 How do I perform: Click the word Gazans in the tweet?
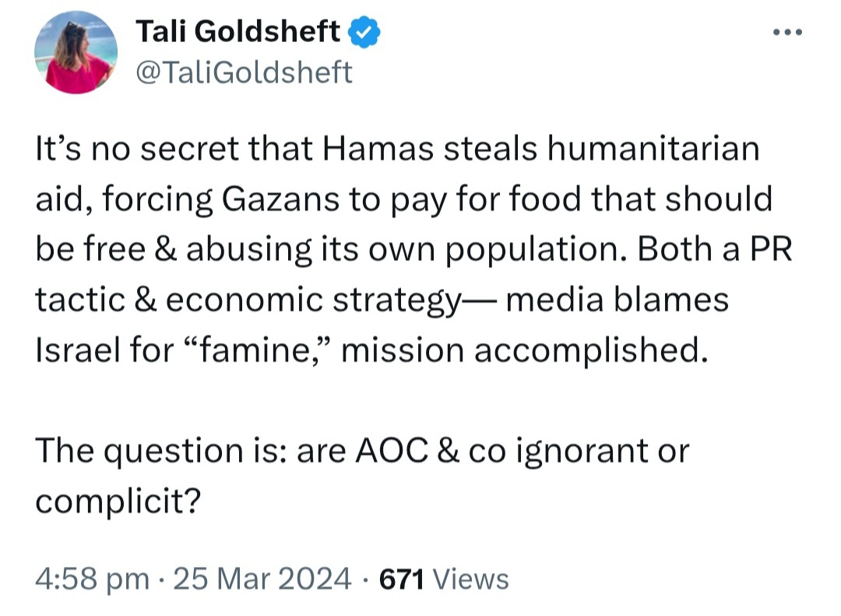[x=280, y=199]
